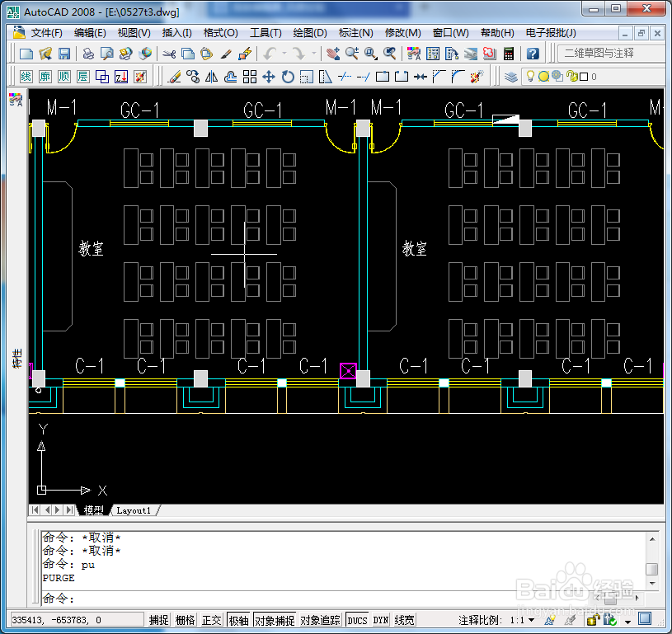Image resolution: width=672 pixels, height=634 pixels.
Task: Click the Zoom Previous icon
Action: [389, 54]
